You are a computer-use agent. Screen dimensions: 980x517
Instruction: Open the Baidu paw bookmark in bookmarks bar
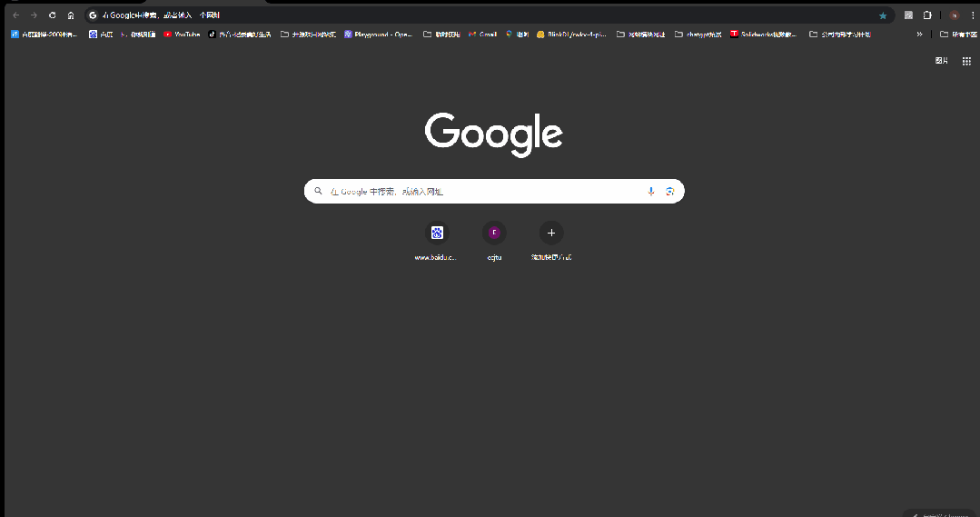coord(101,35)
